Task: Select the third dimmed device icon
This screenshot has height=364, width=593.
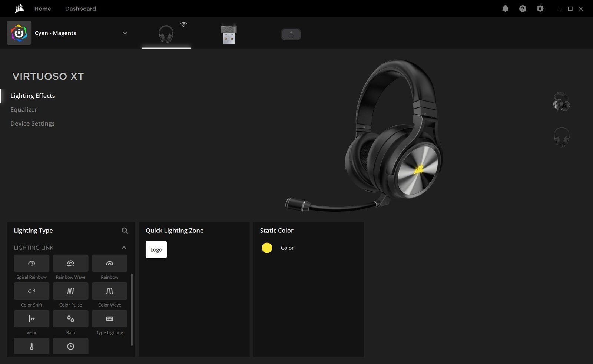Action: (291, 34)
